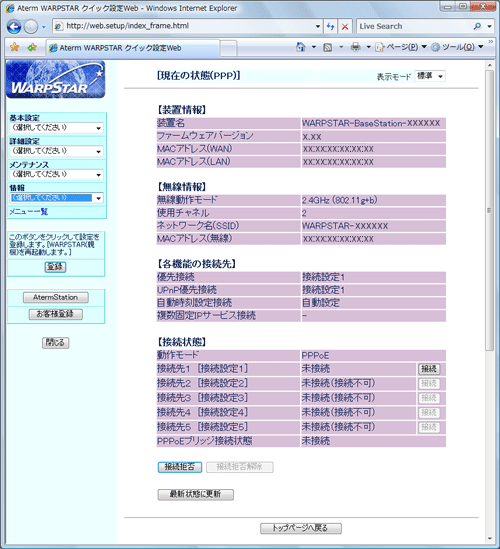Click the お客様登録 button

click(x=56, y=314)
